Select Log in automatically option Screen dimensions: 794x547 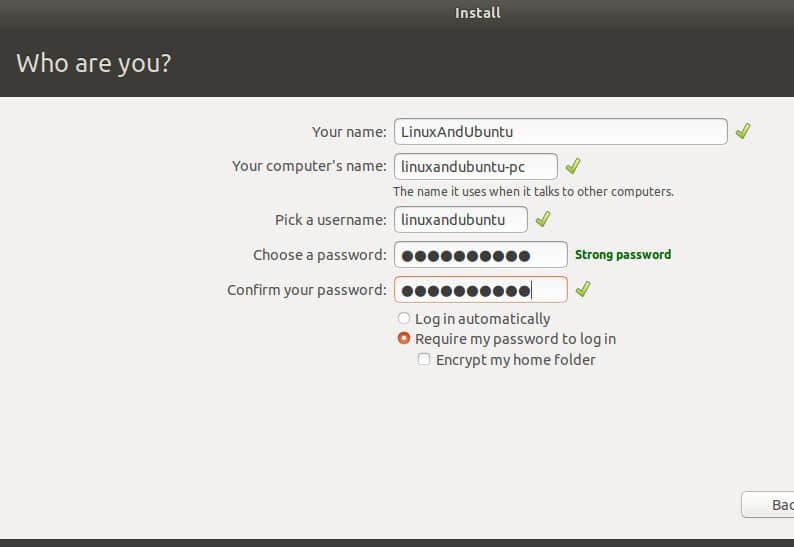click(404, 319)
